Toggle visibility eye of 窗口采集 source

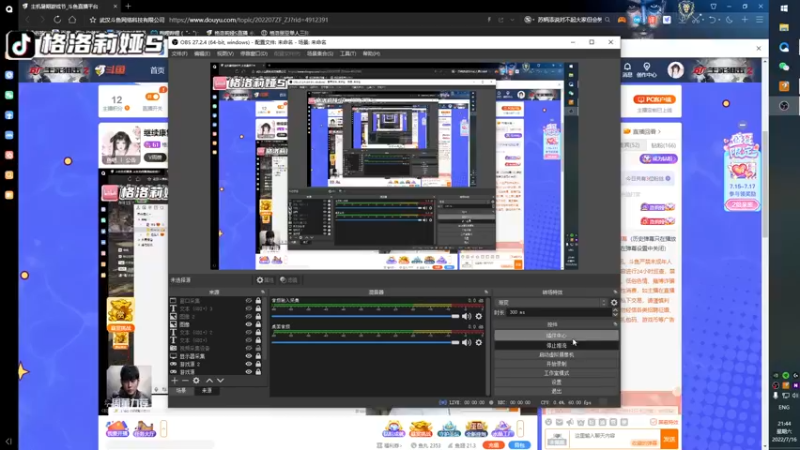tap(248, 301)
